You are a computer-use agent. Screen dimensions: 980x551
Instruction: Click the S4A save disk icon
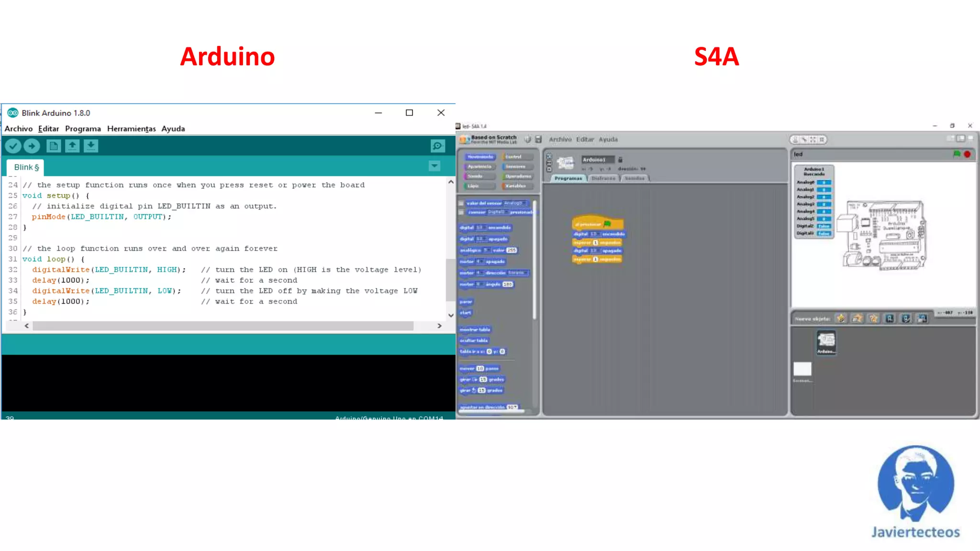538,139
